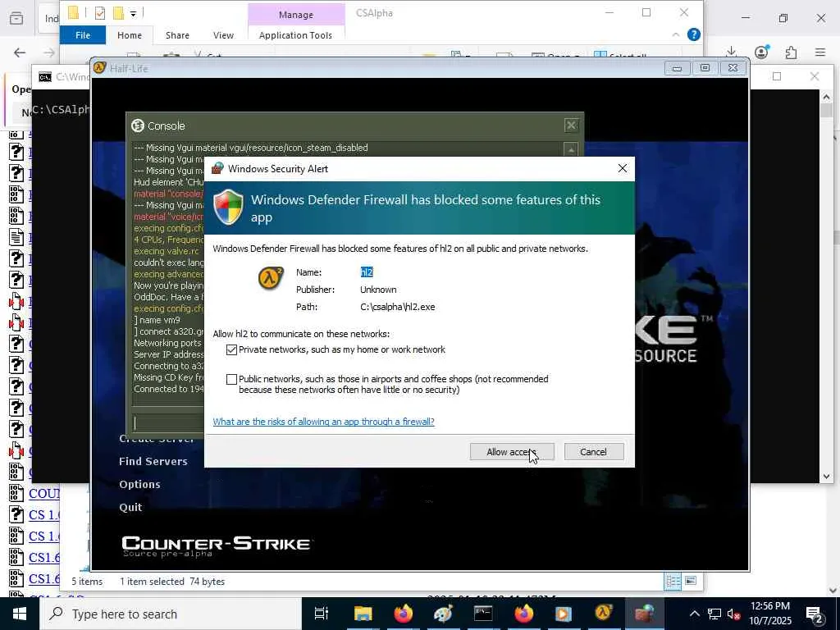Click Command Prompt window title icon
Screen dimensions: 840x630
(x=45, y=77)
